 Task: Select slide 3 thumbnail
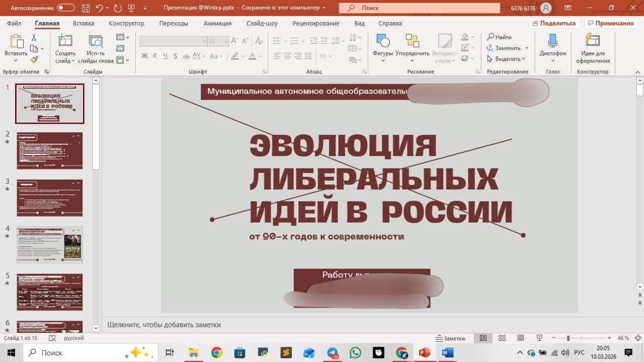[x=50, y=198]
